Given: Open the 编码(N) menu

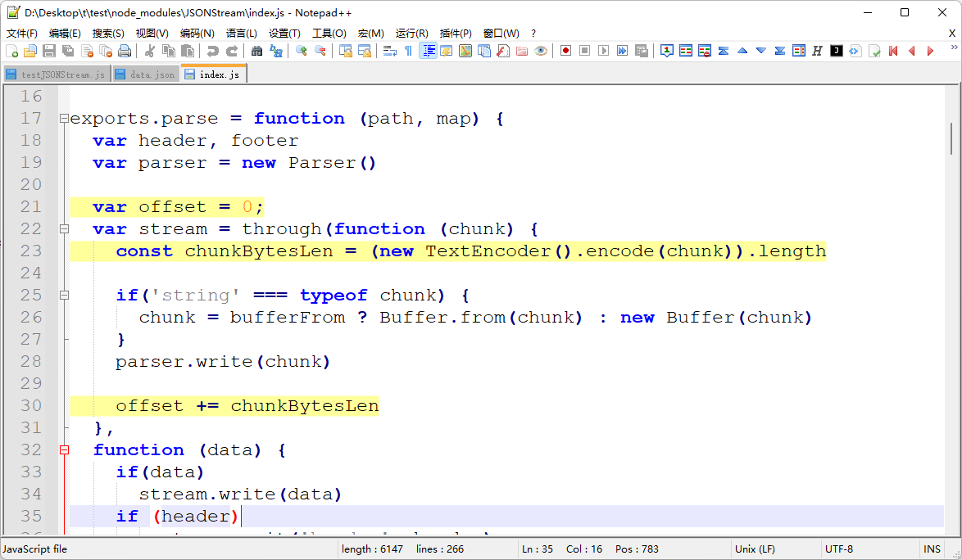Looking at the screenshot, I should click(x=197, y=33).
